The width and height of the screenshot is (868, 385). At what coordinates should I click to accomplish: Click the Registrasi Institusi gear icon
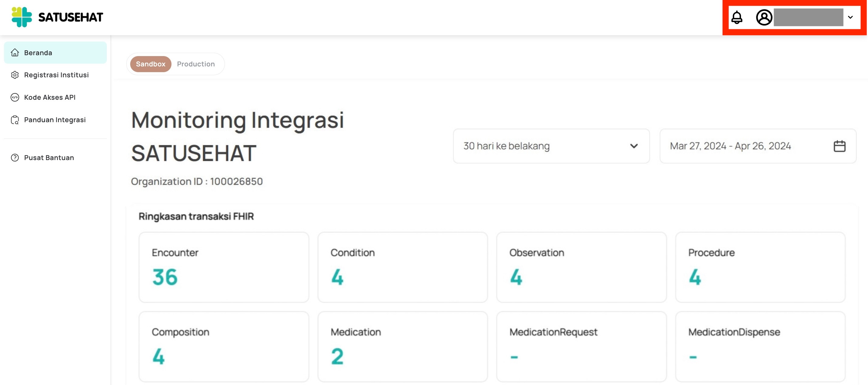tap(15, 75)
